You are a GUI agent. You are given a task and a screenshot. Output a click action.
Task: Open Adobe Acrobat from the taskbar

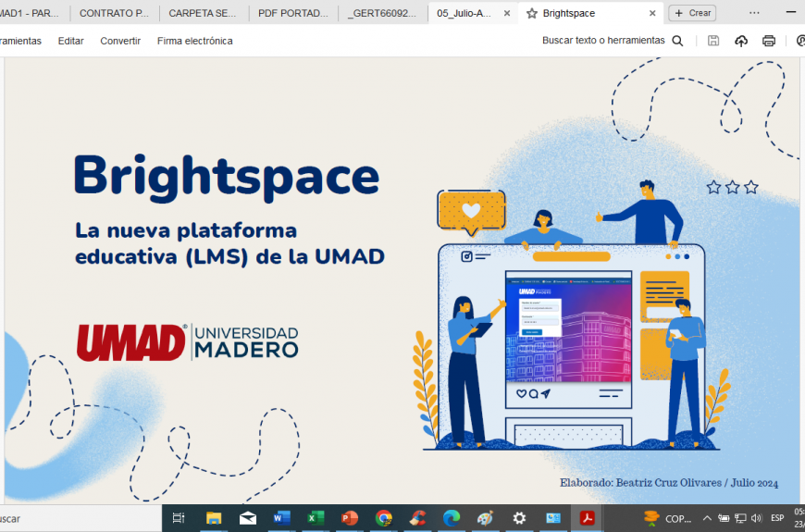(x=586, y=518)
